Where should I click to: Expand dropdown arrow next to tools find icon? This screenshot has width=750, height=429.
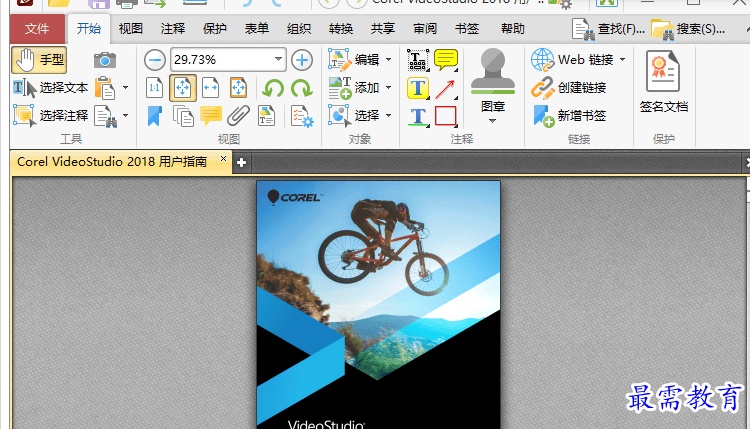coord(125,115)
